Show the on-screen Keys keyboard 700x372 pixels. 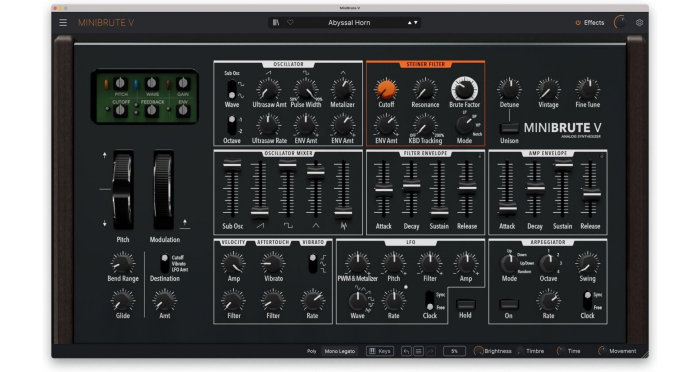379,351
